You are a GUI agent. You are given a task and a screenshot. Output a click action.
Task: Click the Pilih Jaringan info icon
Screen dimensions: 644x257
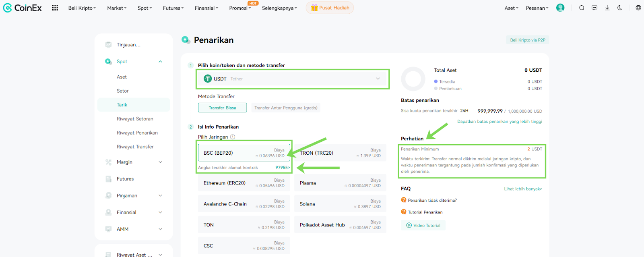[233, 137]
